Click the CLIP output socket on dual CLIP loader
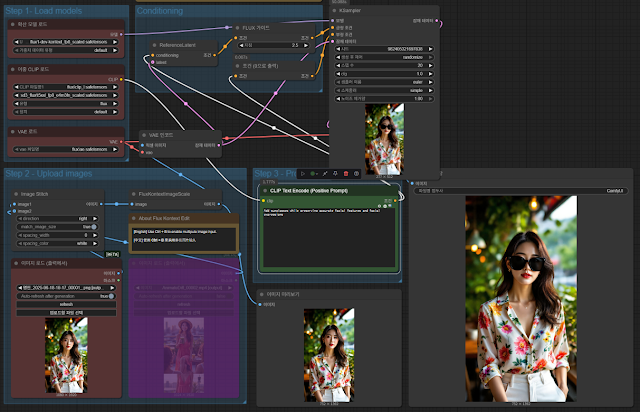This screenshot has width=640, height=412. coord(121,79)
